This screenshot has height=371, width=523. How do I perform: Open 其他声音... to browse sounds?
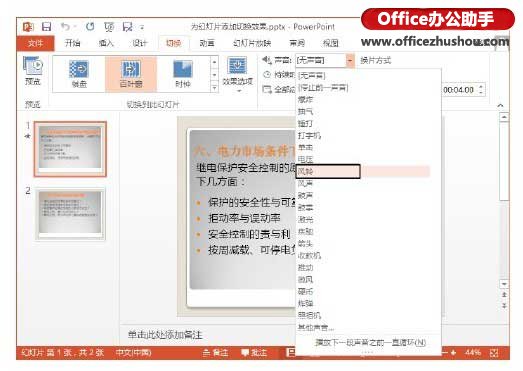click(368, 327)
